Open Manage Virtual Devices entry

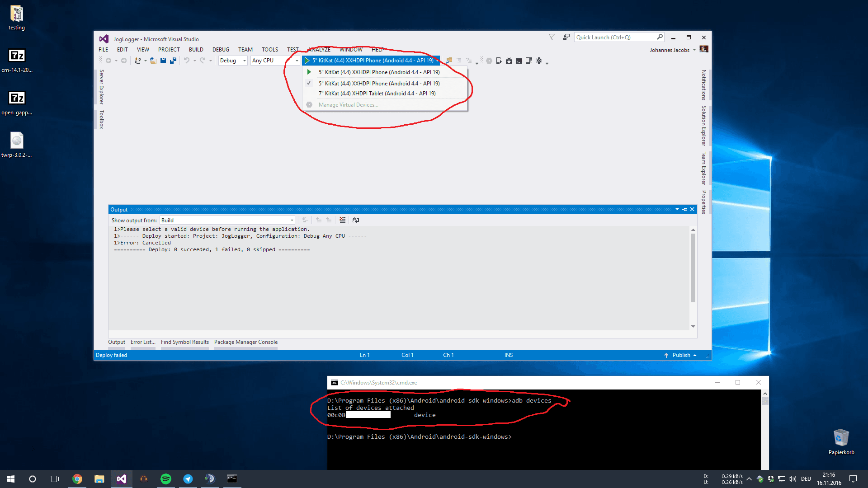pos(384,105)
